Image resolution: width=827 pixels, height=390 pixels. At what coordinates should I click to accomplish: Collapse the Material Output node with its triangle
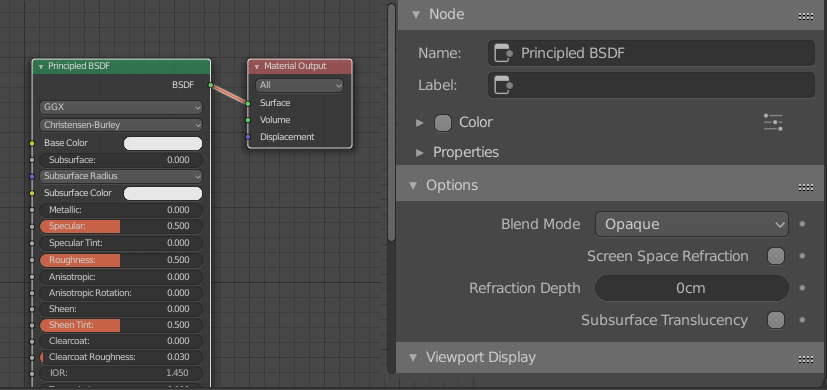pyautogui.click(x=257, y=67)
